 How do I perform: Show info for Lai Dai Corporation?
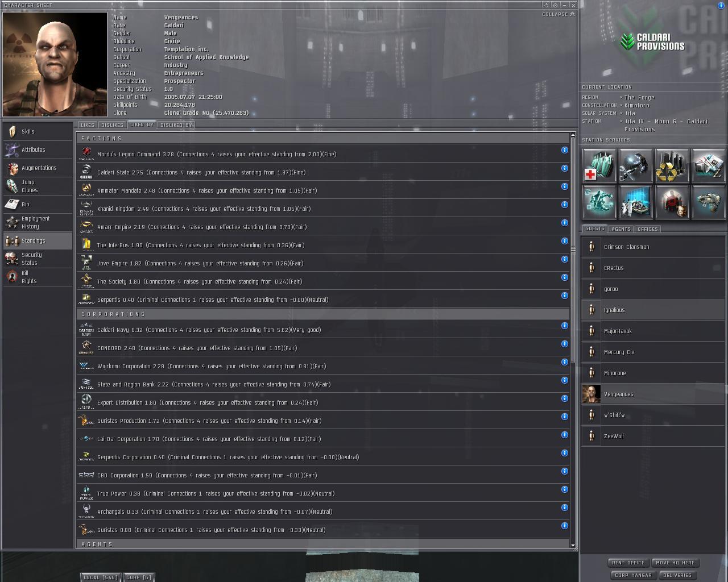565,435
